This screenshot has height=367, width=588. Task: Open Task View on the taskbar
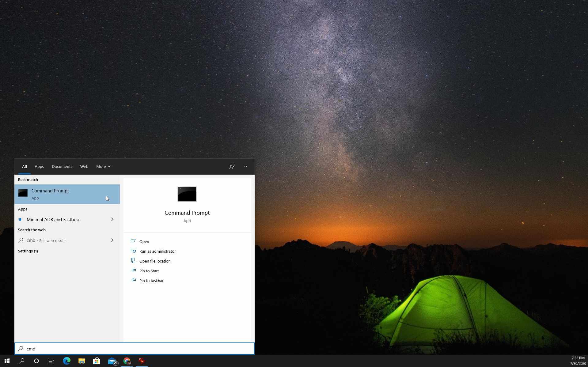51,361
